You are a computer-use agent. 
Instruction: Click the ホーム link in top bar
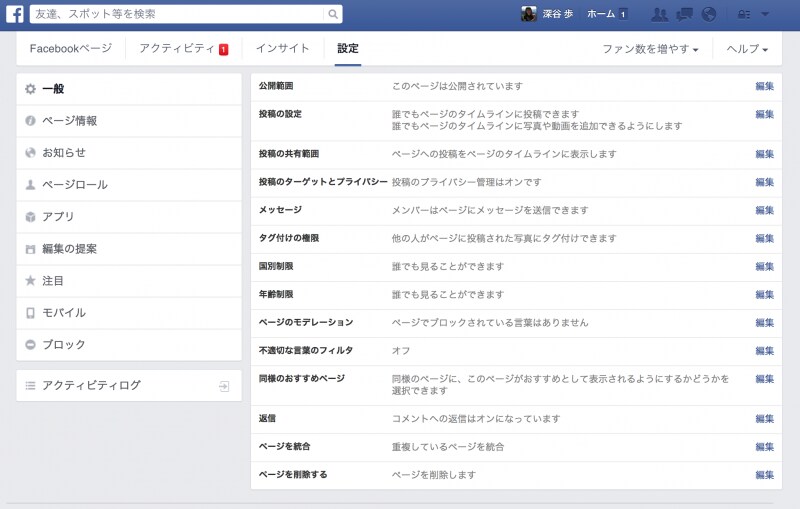(601, 14)
